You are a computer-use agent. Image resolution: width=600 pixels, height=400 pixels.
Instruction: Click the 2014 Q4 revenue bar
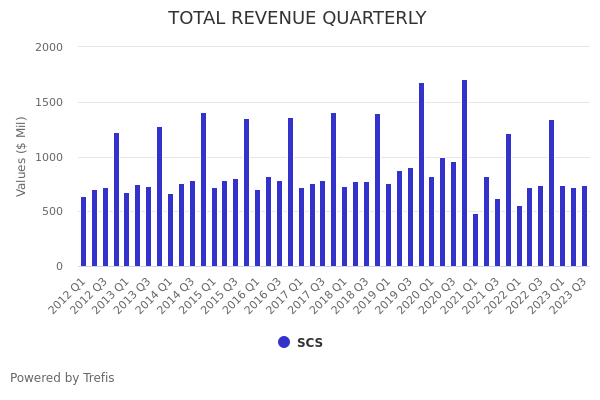[203, 190]
